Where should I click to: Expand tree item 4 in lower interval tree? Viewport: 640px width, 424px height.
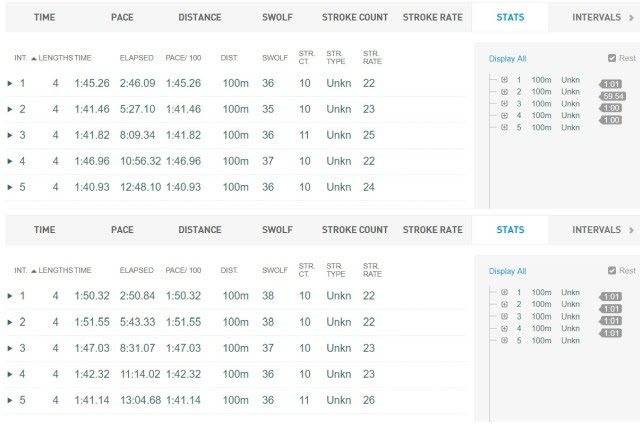coord(504,329)
